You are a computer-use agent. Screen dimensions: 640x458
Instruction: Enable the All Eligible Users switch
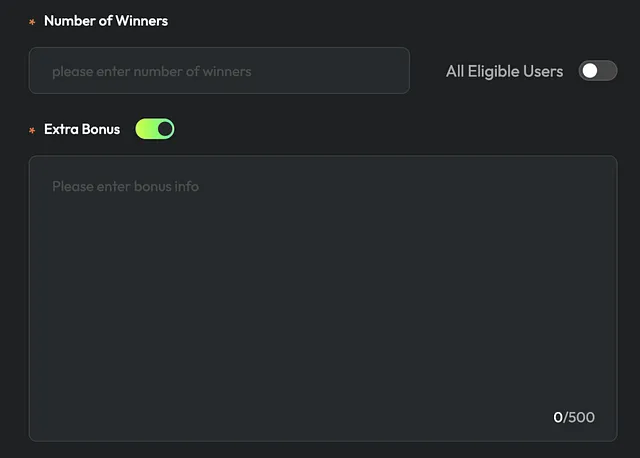coord(597,71)
